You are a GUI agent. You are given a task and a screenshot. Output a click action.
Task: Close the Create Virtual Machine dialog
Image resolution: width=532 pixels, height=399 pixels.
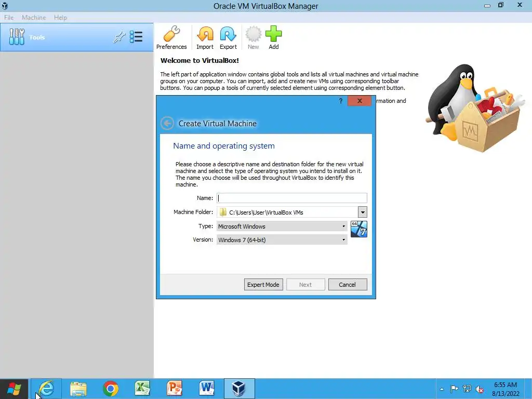point(360,101)
